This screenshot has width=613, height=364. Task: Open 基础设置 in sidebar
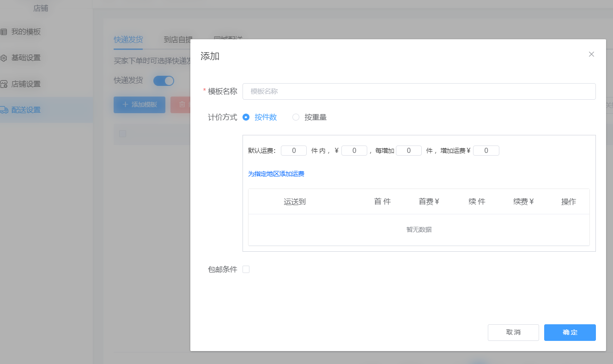(x=26, y=58)
